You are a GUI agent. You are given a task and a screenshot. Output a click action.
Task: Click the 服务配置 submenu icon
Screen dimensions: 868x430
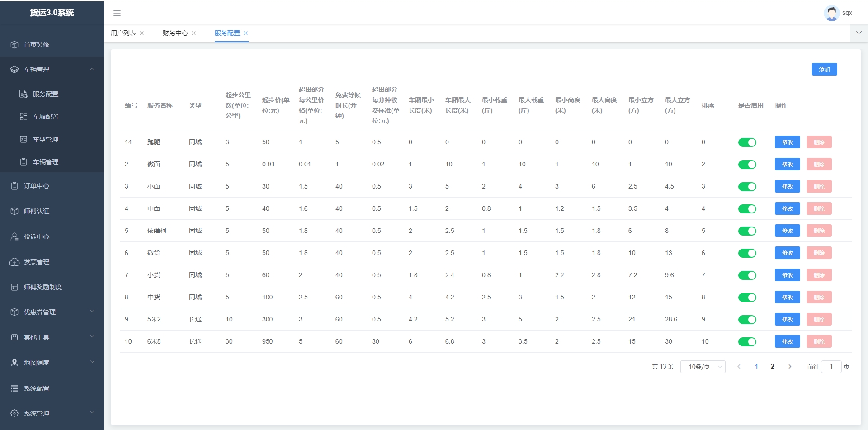click(x=24, y=94)
